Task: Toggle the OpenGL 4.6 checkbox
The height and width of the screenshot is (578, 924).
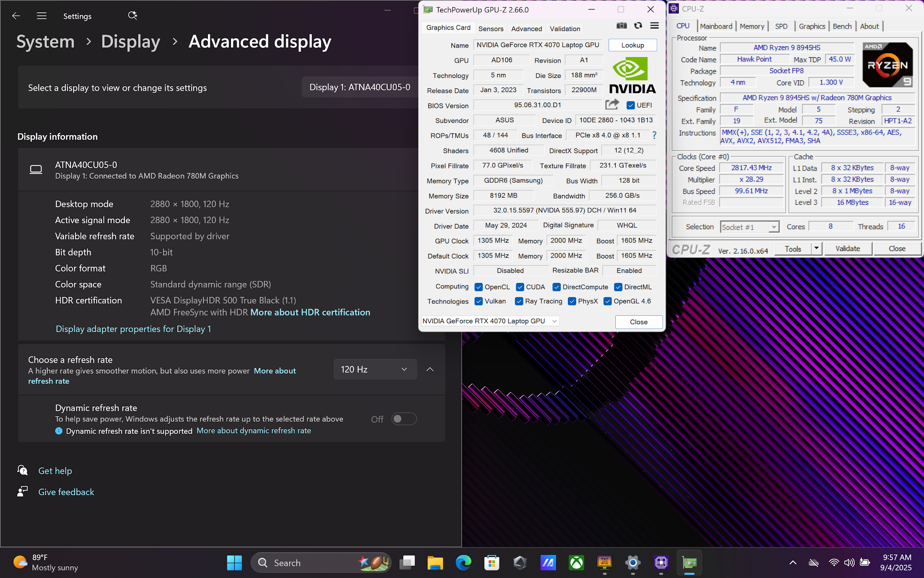Action: tap(608, 301)
